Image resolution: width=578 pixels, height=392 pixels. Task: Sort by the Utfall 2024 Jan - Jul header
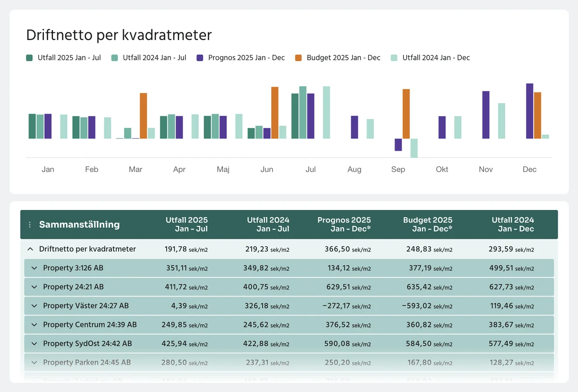[268, 224]
